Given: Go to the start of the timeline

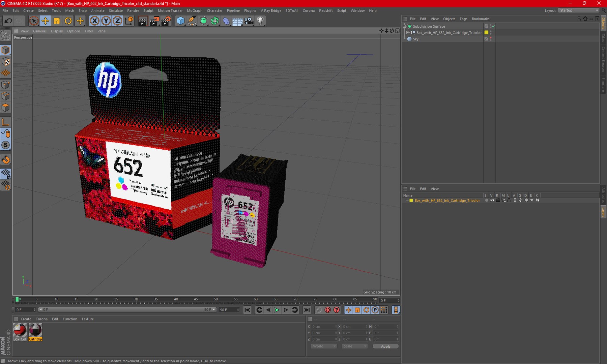Looking at the screenshot, I should point(247,310).
